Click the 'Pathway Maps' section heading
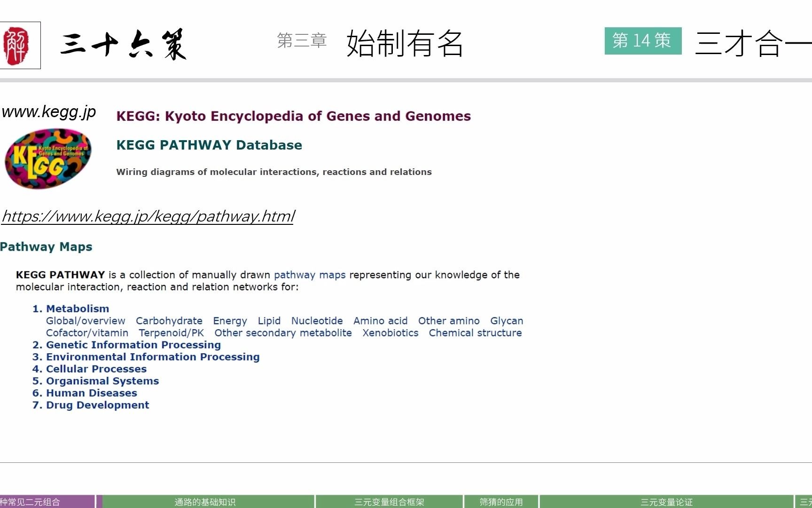 [46, 247]
